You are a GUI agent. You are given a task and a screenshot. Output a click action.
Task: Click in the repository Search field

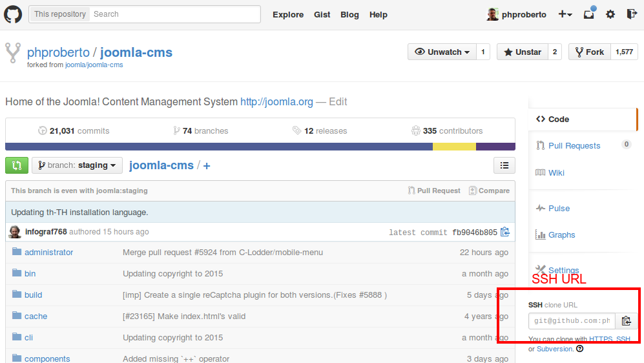pos(175,14)
